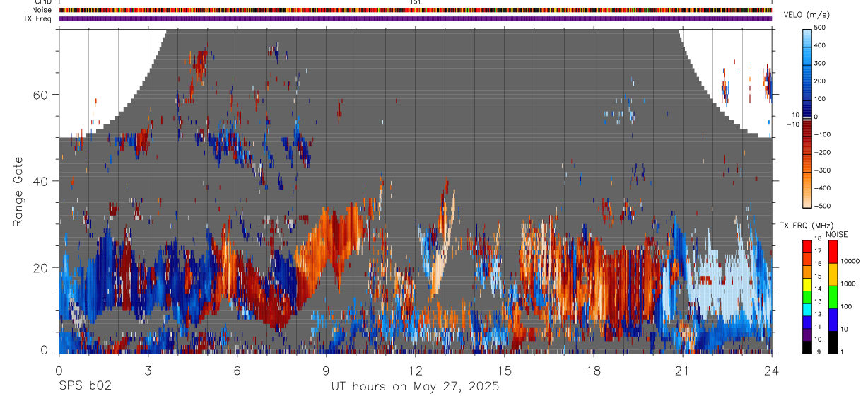Click the x-axis tick label 18

(593, 371)
